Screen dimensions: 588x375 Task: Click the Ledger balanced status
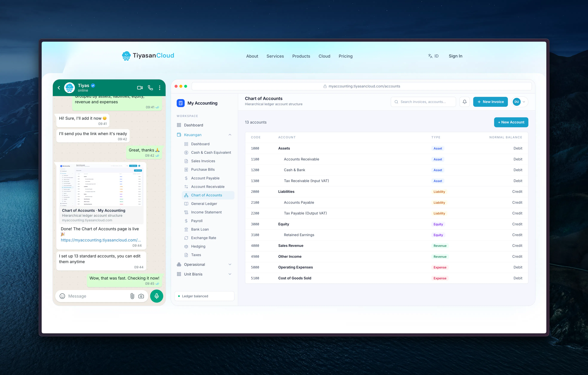(204, 296)
